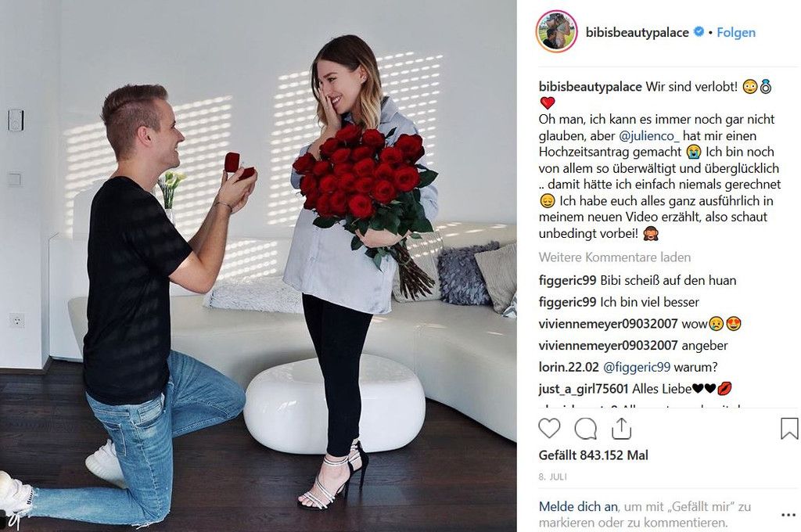The width and height of the screenshot is (801, 532).
Task: View the Gefällt 843.152 Mal likes count
Action: point(593,455)
